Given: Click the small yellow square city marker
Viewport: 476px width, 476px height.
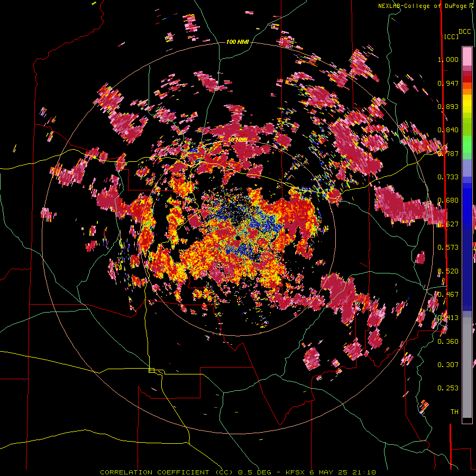Looking at the screenshot, I should (151, 370).
